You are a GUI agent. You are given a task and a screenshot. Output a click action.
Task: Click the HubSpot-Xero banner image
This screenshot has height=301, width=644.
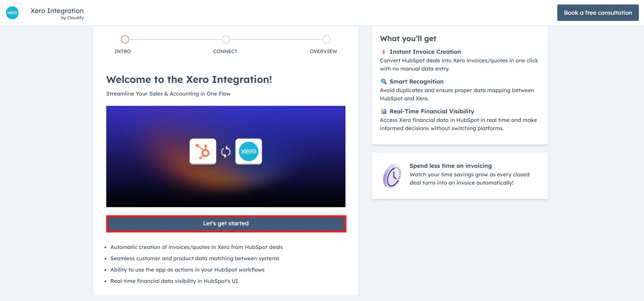pyautogui.click(x=226, y=156)
